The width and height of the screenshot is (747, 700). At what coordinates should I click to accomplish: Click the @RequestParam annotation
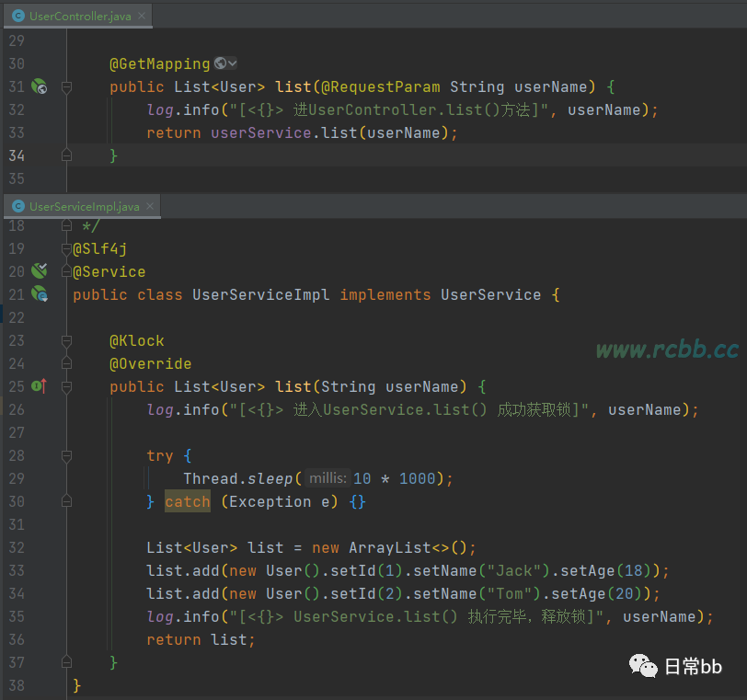tap(381, 87)
